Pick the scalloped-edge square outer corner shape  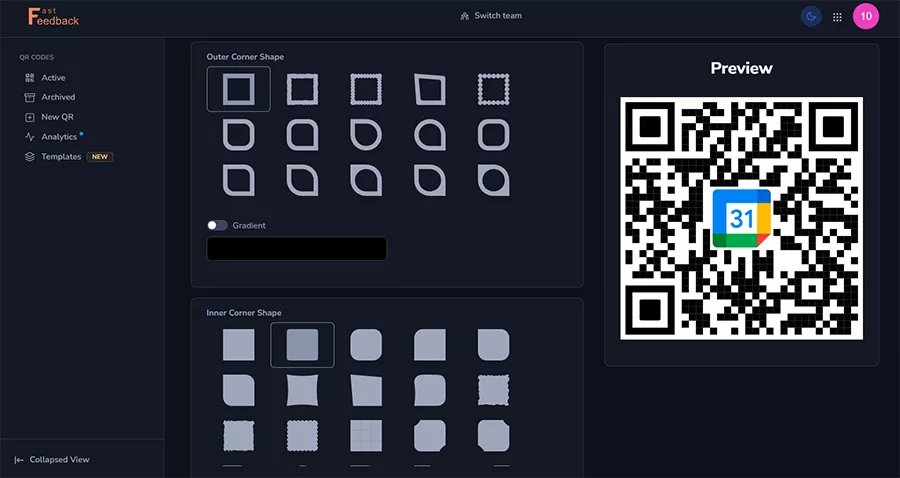click(x=366, y=89)
